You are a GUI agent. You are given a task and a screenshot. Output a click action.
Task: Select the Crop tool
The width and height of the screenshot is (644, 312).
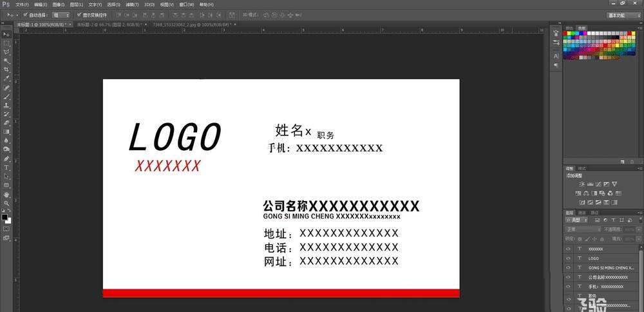click(6, 70)
